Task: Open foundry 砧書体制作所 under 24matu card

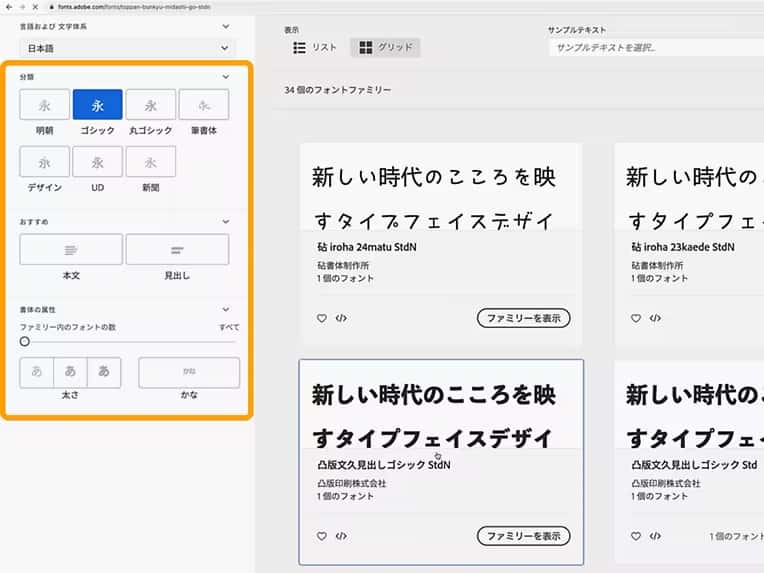Action: coord(343,266)
